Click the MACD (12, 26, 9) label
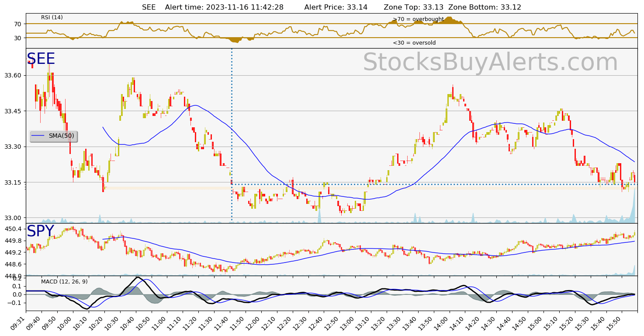This screenshot has height=336, width=644. [x=64, y=281]
